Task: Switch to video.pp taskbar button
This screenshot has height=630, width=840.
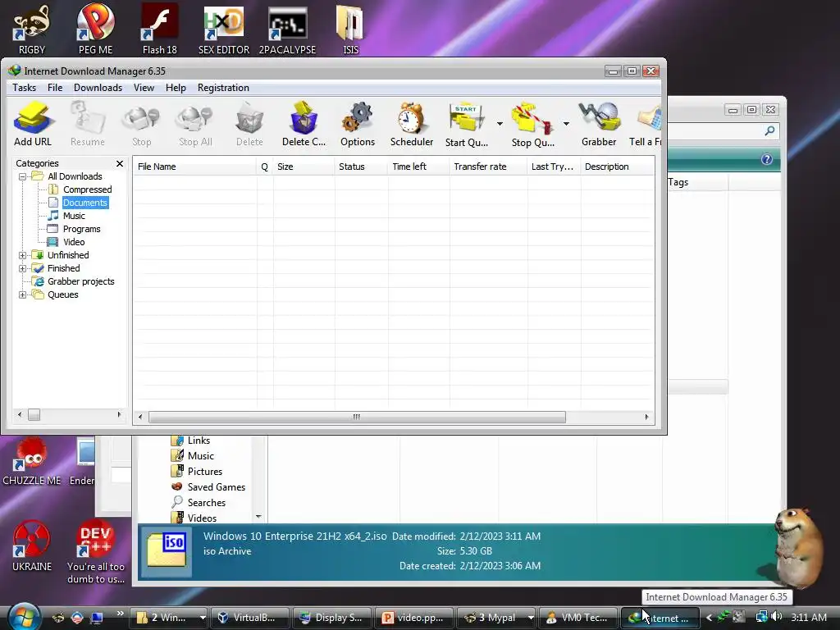Action: [x=414, y=618]
